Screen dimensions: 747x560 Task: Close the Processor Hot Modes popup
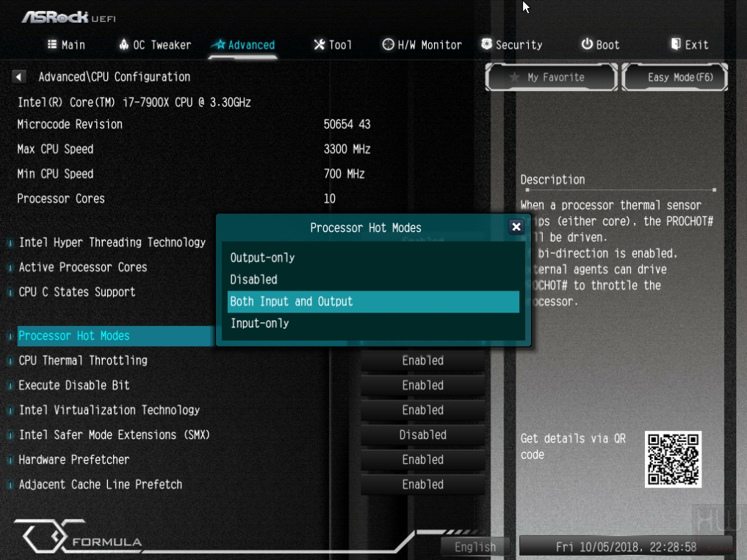[x=516, y=227]
